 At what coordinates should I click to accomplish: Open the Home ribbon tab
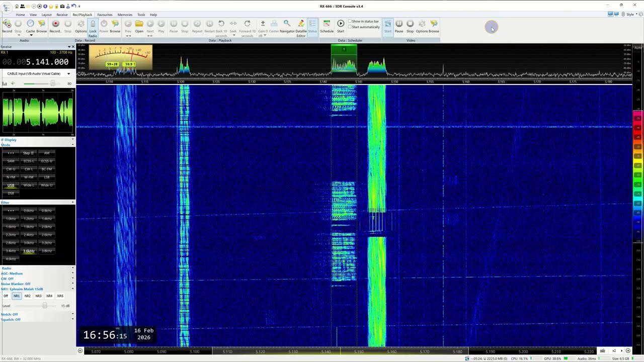click(20, 15)
